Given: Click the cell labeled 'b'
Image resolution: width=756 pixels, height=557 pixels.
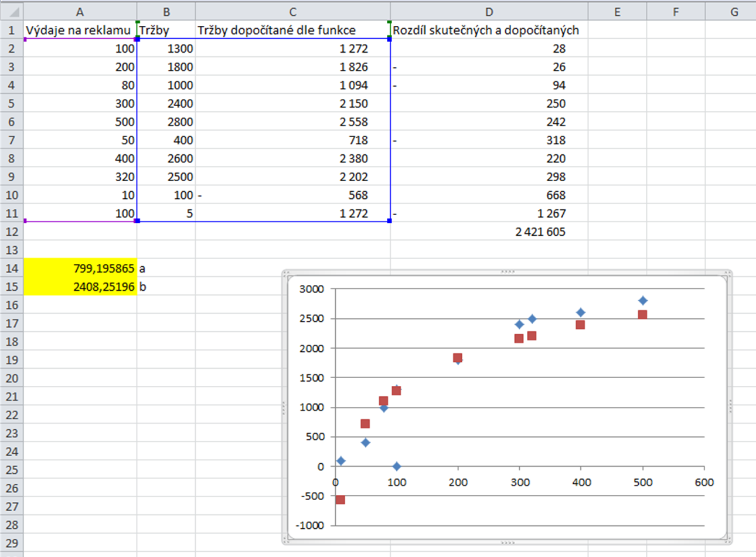Looking at the screenshot, I should pyautogui.click(x=166, y=287).
